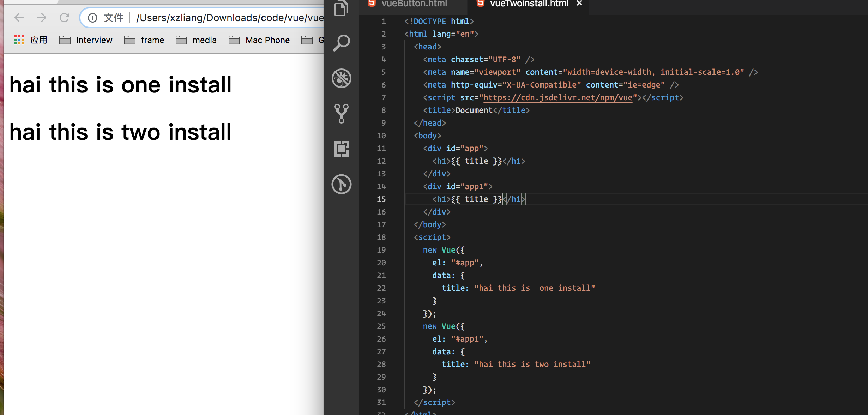
Task: Open the Extensions panel icon
Action: 341,149
